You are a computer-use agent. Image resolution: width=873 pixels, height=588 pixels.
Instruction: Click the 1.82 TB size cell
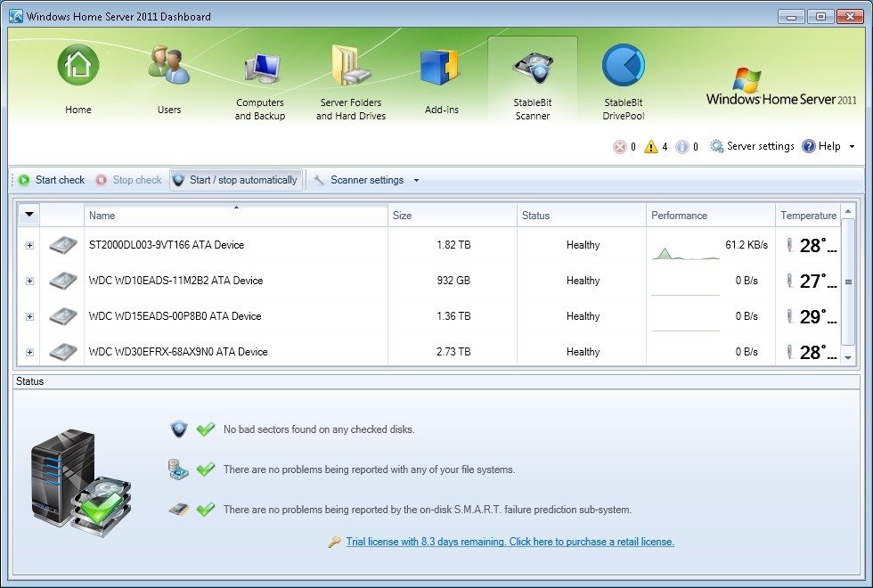[453, 245]
